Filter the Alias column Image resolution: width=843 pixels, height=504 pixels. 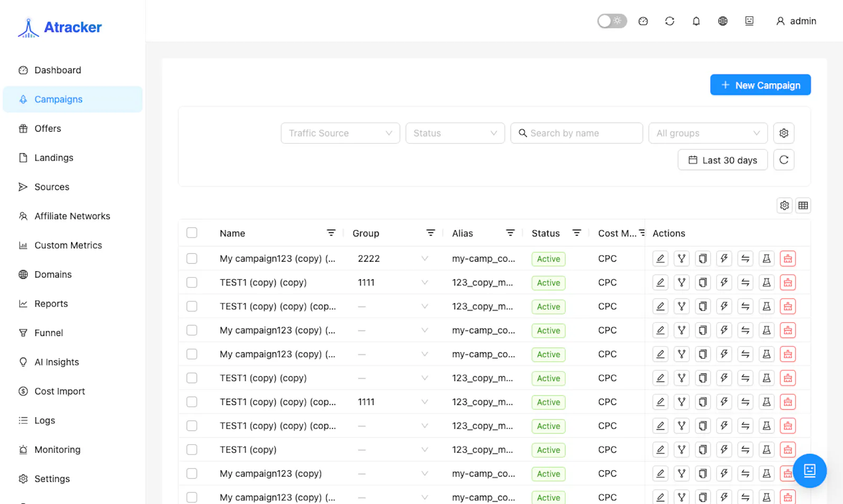[x=510, y=233]
